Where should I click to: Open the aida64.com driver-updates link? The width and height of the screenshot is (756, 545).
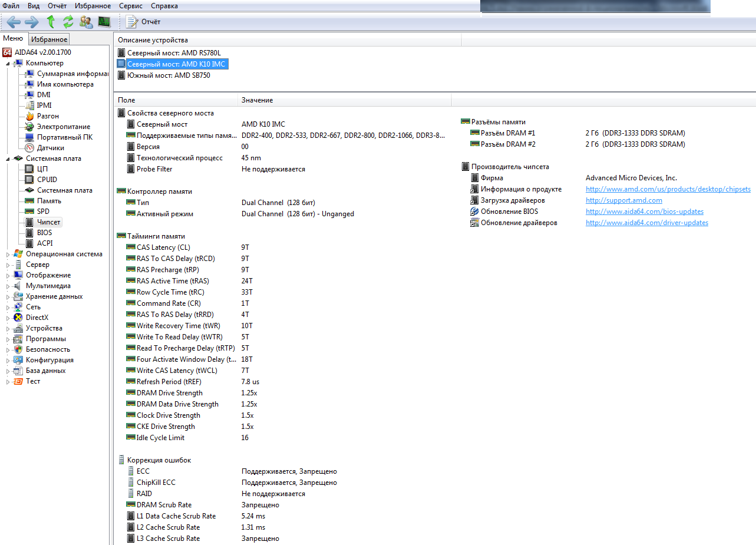pyautogui.click(x=647, y=223)
